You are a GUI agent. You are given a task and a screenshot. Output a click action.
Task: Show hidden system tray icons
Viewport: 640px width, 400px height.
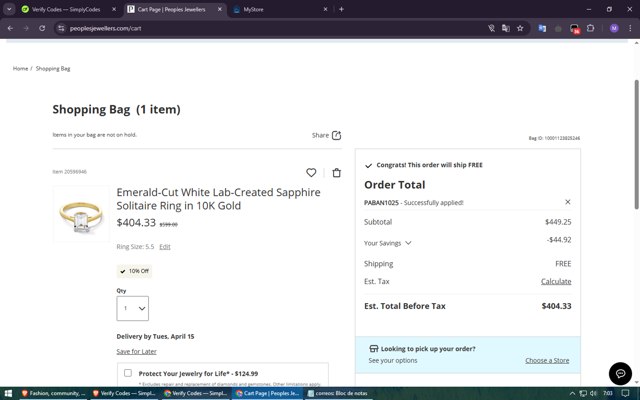[x=572, y=393]
